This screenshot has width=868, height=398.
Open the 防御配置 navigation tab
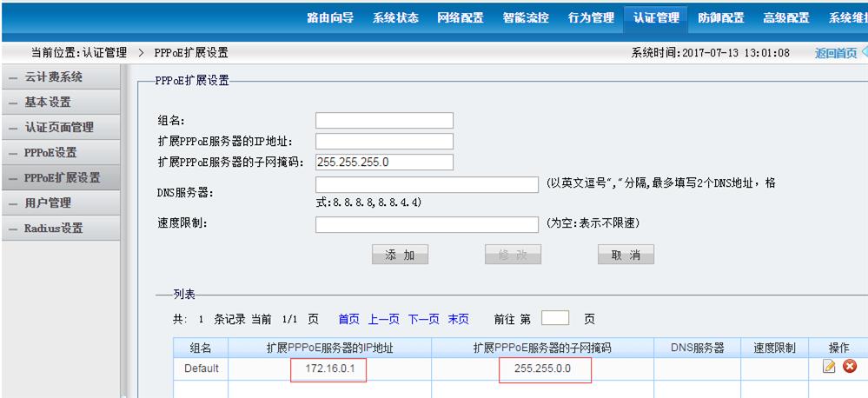point(721,17)
